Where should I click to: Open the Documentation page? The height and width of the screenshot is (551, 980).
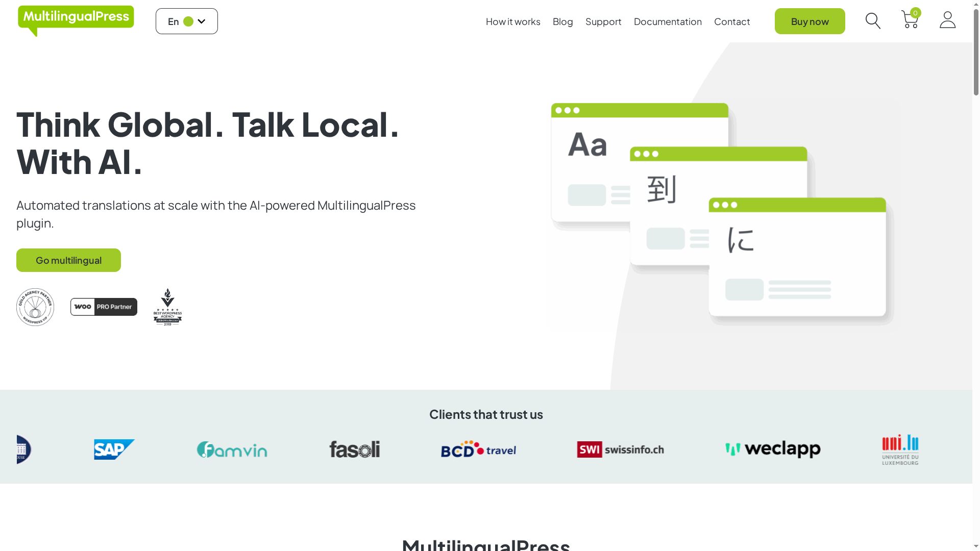click(668, 21)
